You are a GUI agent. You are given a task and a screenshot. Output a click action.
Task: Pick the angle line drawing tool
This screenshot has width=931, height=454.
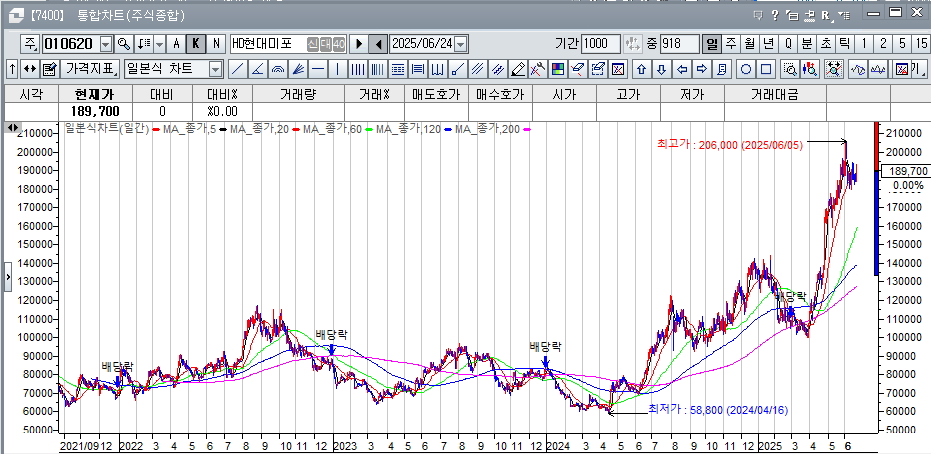pyautogui.click(x=257, y=69)
